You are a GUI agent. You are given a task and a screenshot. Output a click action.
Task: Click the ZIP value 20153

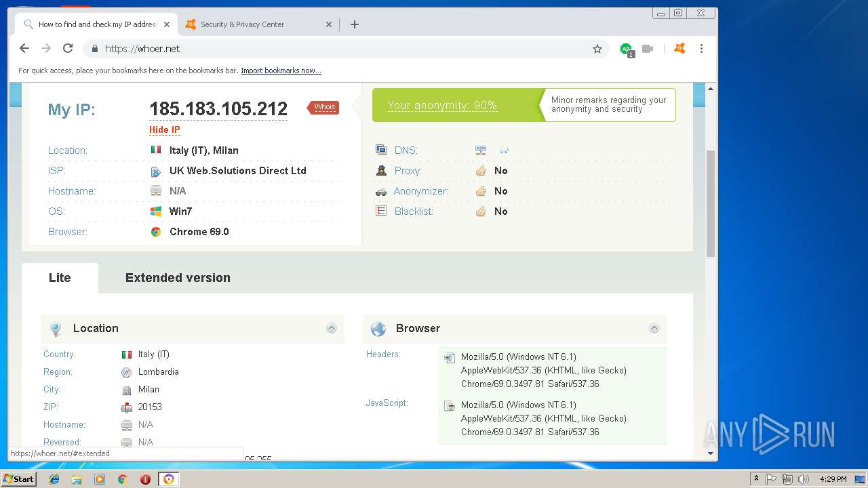pos(150,407)
